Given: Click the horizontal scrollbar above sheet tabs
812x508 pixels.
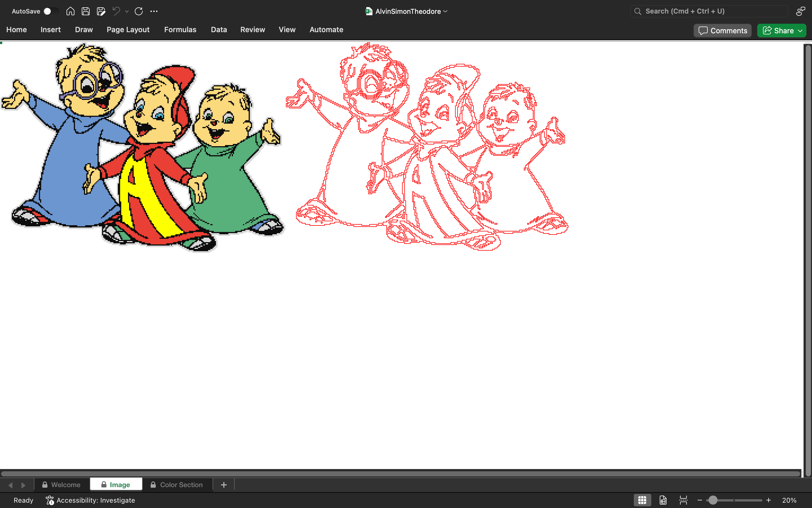Looking at the screenshot, I should click(x=401, y=474).
